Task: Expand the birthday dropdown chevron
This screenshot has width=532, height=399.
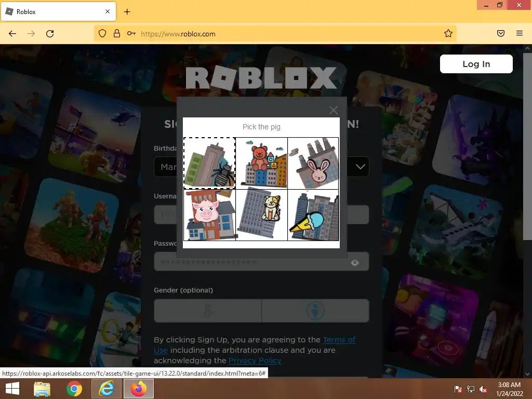Action: point(361,167)
